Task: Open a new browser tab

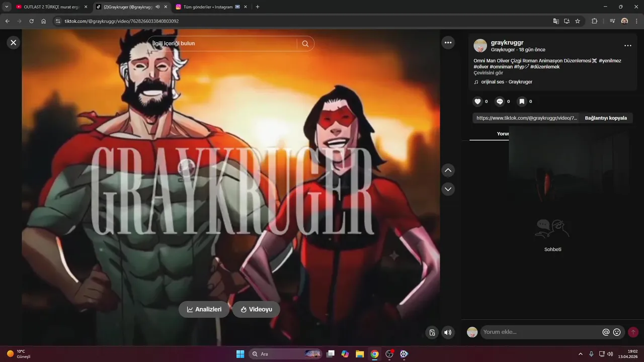Action: click(x=258, y=7)
